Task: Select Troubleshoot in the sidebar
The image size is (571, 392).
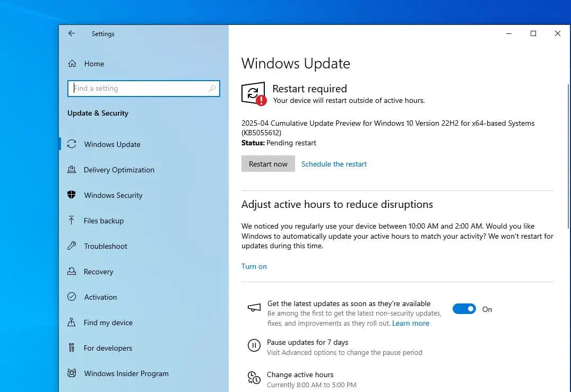Action: (144, 246)
